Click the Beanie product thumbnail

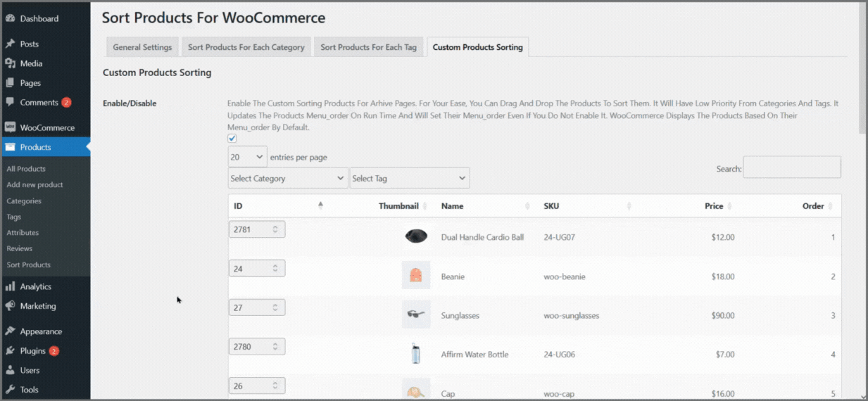coord(416,275)
